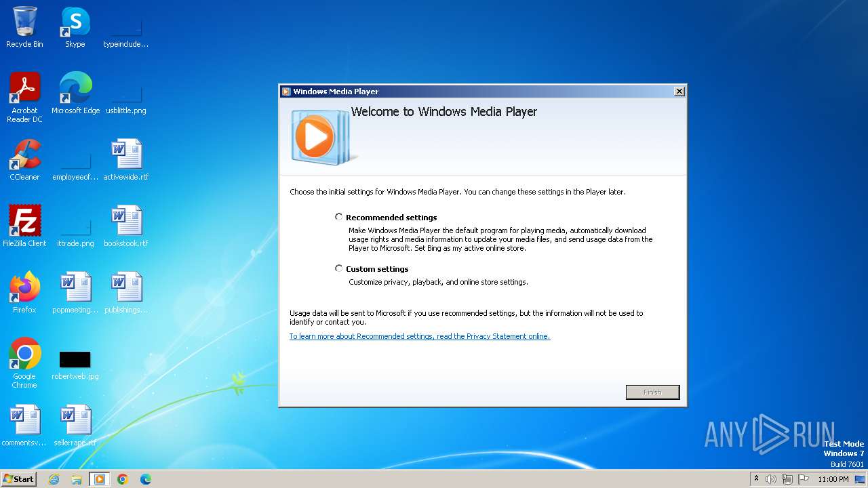Switch to Windows Media Player taskbar button
This screenshot has width=868, height=488.
(x=100, y=479)
